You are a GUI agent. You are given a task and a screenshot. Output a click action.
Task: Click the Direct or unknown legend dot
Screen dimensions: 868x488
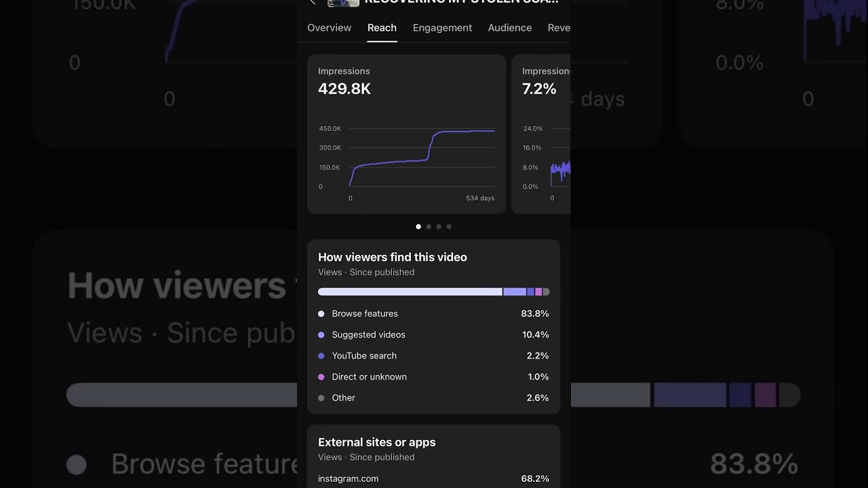tap(321, 377)
